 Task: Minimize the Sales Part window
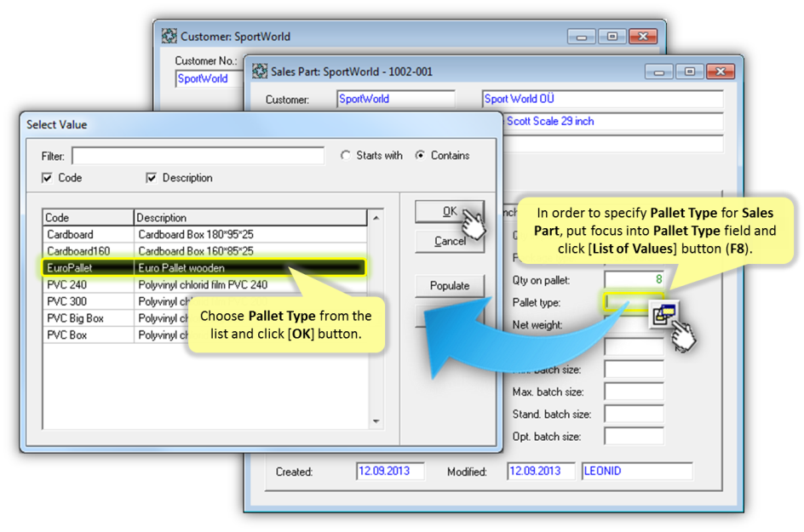point(659,72)
